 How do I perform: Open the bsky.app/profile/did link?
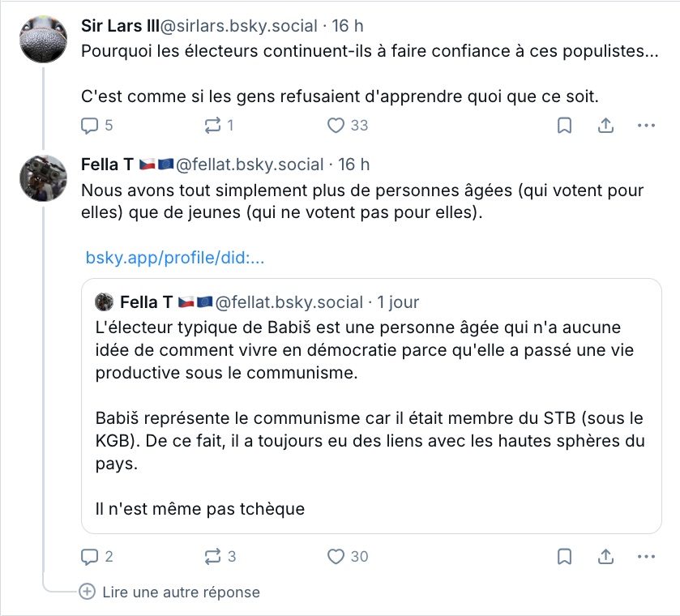tap(175, 259)
